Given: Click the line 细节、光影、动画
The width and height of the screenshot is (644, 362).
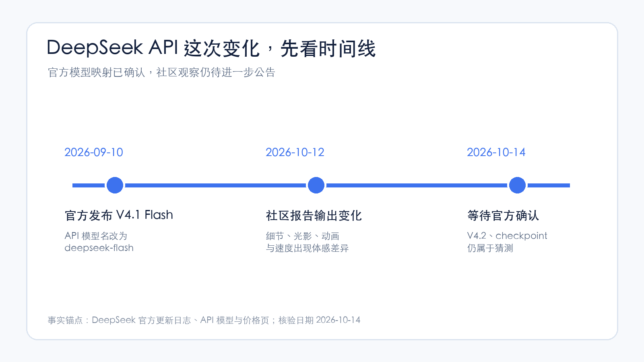Looking at the screenshot, I should pyautogui.click(x=303, y=236).
